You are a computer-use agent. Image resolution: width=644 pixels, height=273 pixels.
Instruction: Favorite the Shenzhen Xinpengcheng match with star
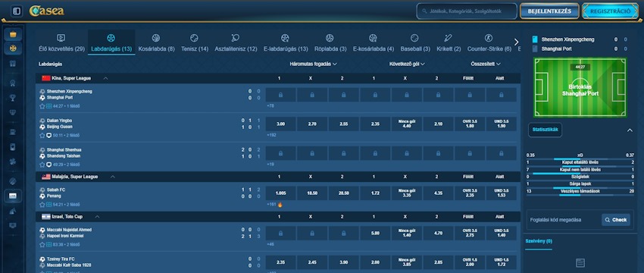42,106
